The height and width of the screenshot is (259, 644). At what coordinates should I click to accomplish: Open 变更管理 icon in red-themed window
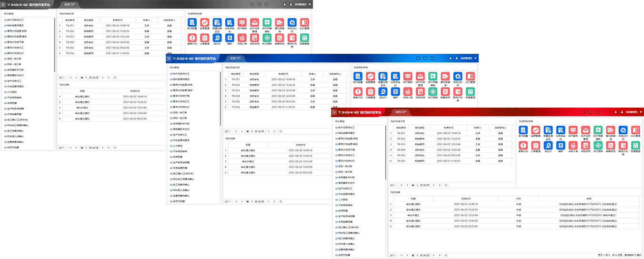point(536,130)
